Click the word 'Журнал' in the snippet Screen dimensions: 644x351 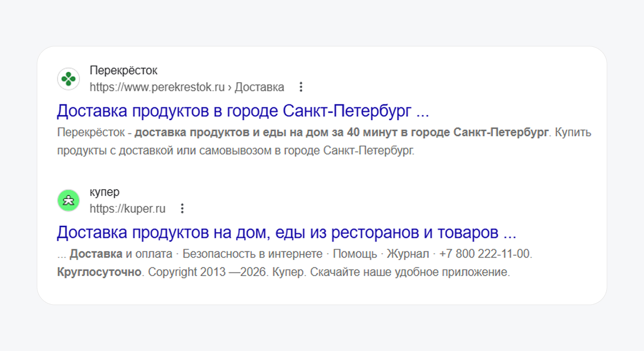[x=408, y=254]
